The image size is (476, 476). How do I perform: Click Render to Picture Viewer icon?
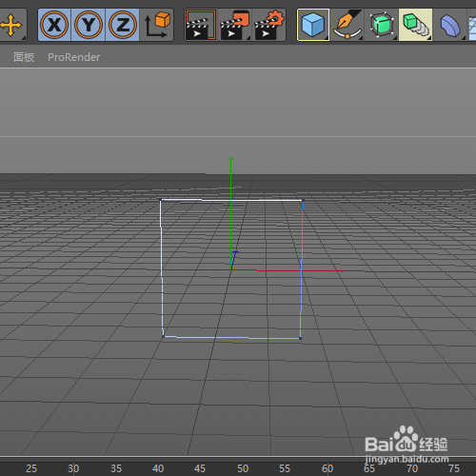click(235, 25)
